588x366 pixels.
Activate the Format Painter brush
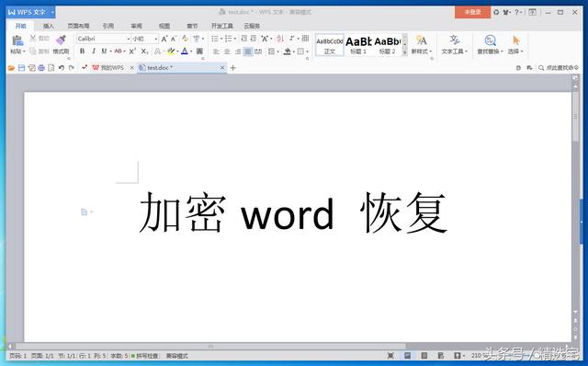click(x=61, y=40)
